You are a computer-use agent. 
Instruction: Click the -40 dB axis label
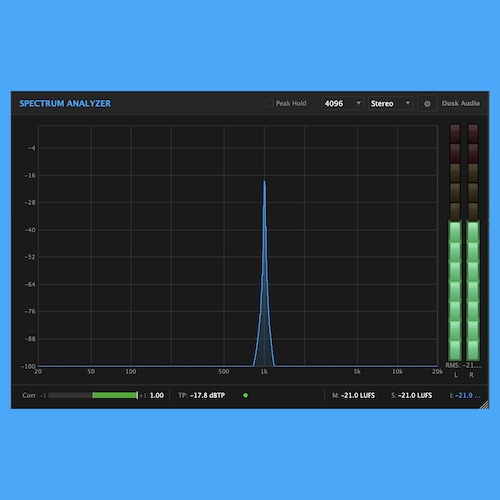pyautogui.click(x=30, y=230)
